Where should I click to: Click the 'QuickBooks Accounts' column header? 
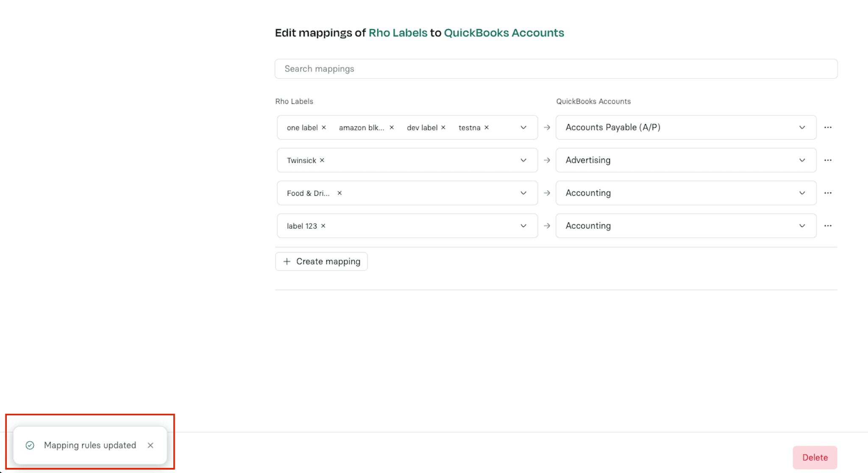coord(593,101)
